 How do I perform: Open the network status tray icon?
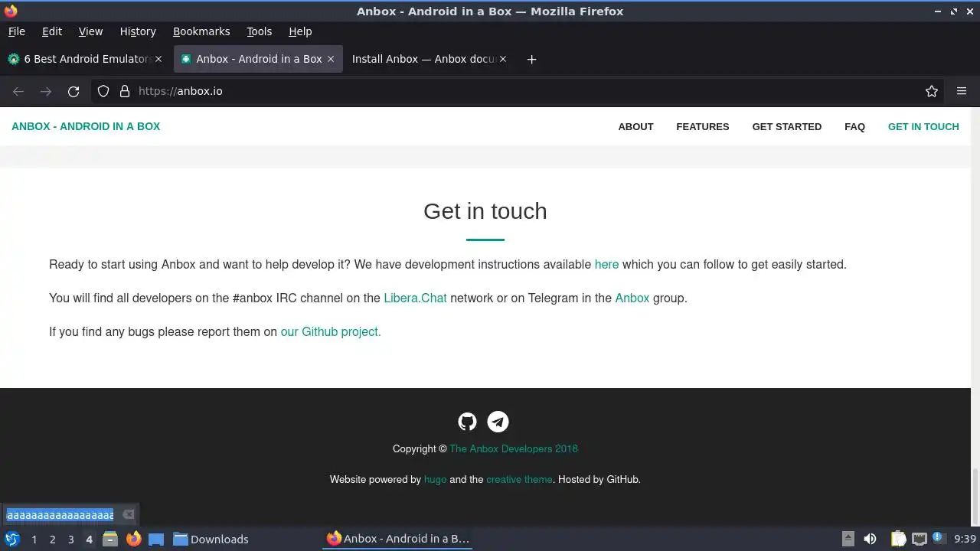(919, 539)
